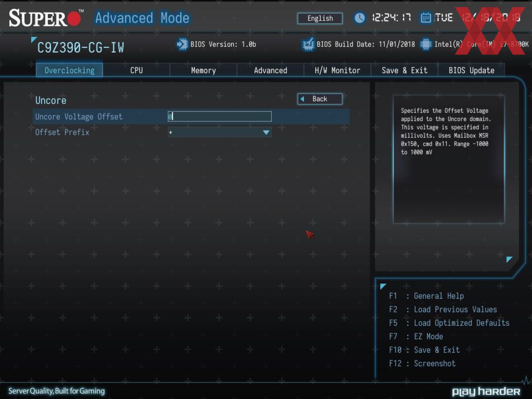The width and height of the screenshot is (532, 399).
Task: Switch to the CPU tab
Action: (137, 70)
